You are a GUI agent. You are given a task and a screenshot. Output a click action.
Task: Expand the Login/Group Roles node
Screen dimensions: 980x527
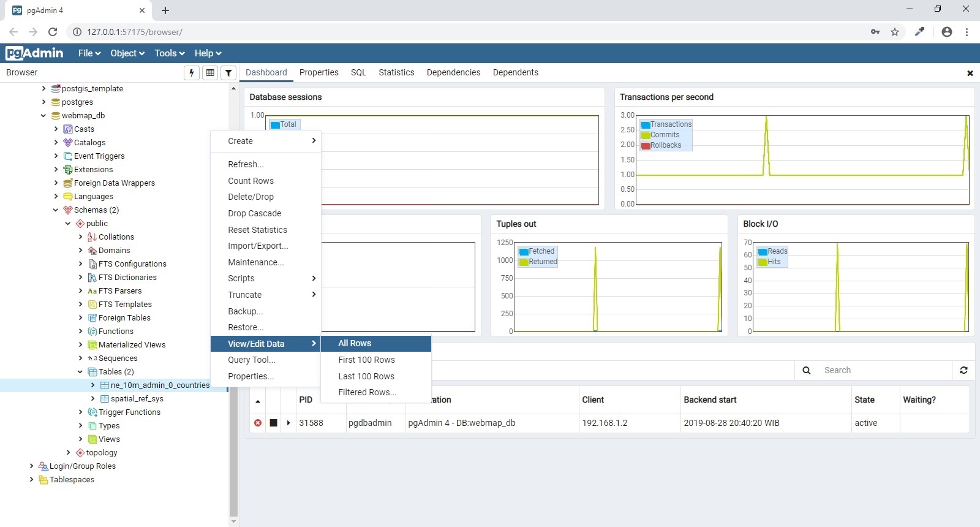(31, 466)
